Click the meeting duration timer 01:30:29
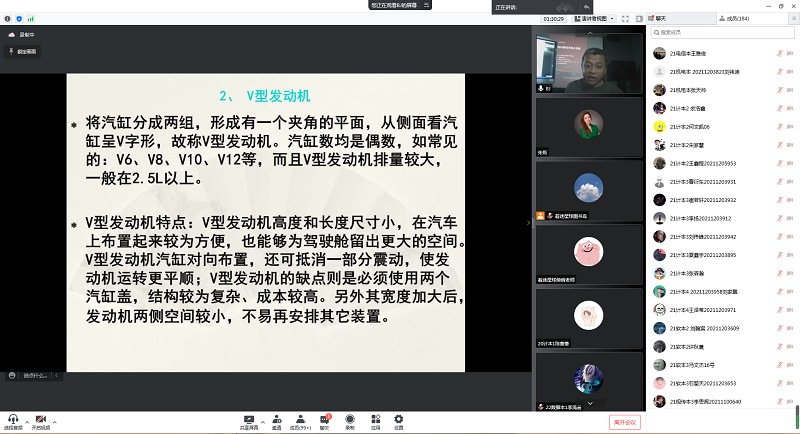800x434 pixels. click(x=553, y=18)
